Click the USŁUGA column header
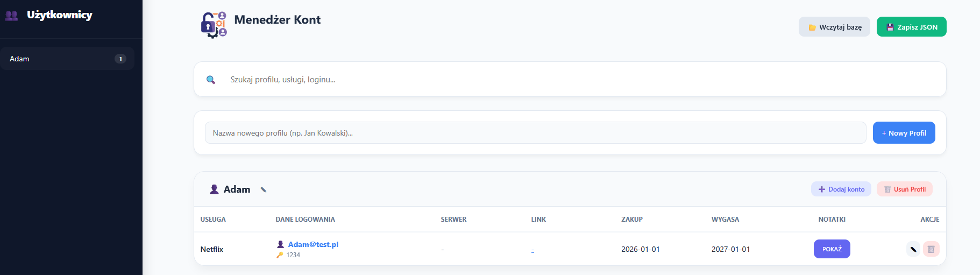The image size is (980, 275). tap(213, 220)
